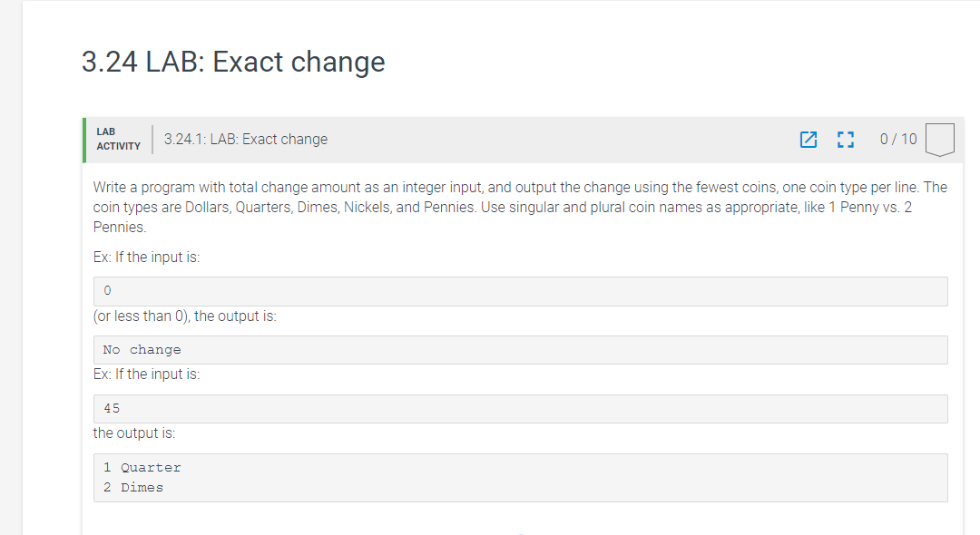The width and height of the screenshot is (980, 535).
Task: Click the LAB ACTIVITY label
Action: tap(118, 140)
